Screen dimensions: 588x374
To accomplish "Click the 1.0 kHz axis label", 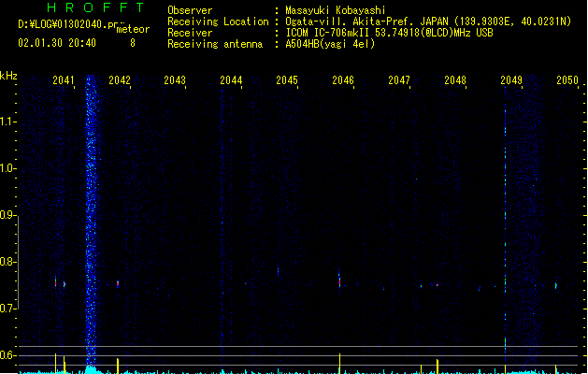I will coord(7,168).
